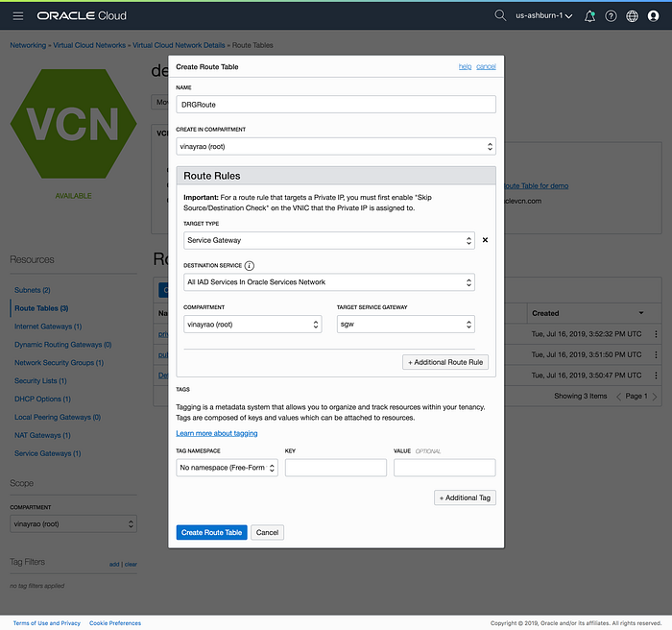Click + Additional Tag button
672x630 pixels.
tap(465, 497)
